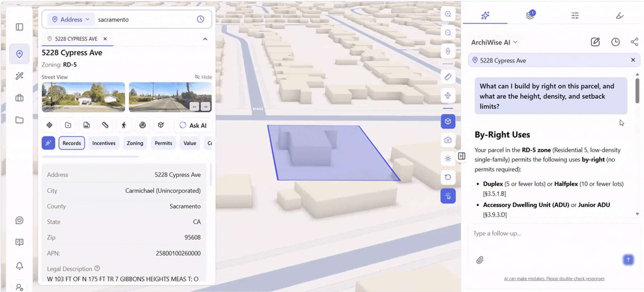Screen dimensions: 644x292
Task: Click the export report icon beside folder icon
Action: [87, 125]
